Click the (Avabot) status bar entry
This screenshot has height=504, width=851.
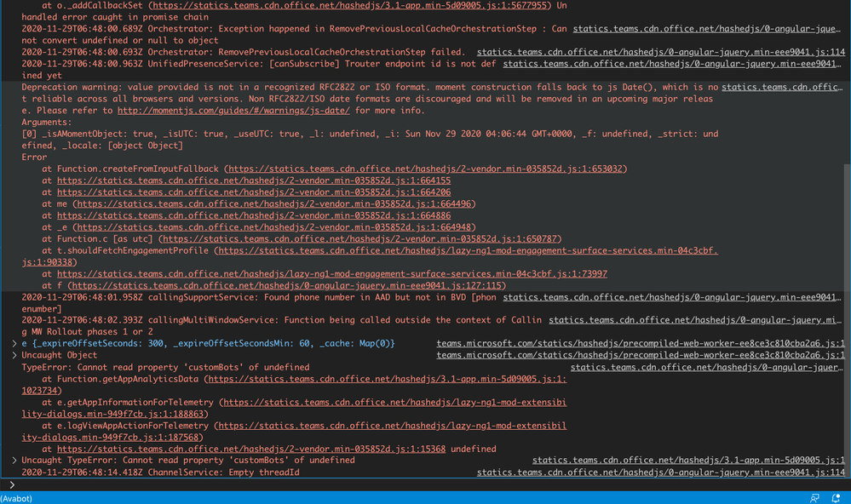(x=16, y=498)
